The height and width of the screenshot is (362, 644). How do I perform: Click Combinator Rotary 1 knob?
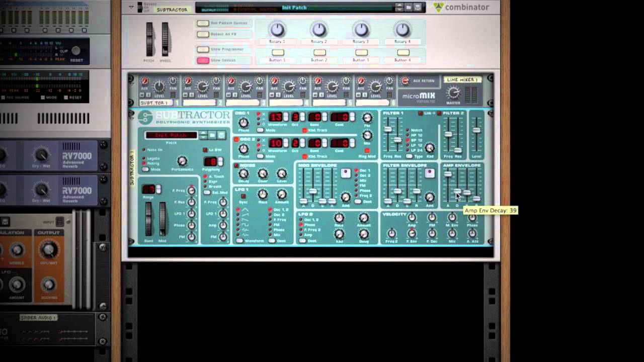[x=277, y=29]
